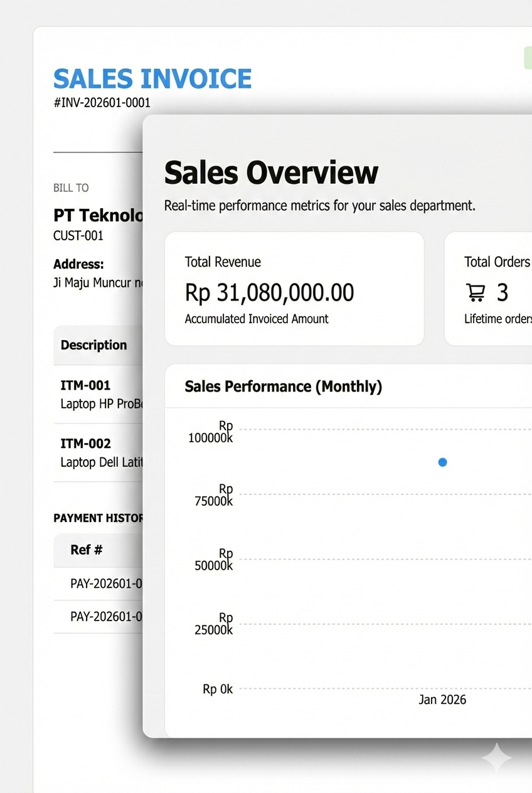The image size is (532, 793).
Task: Click customer code CUST-001
Action: [x=78, y=236]
